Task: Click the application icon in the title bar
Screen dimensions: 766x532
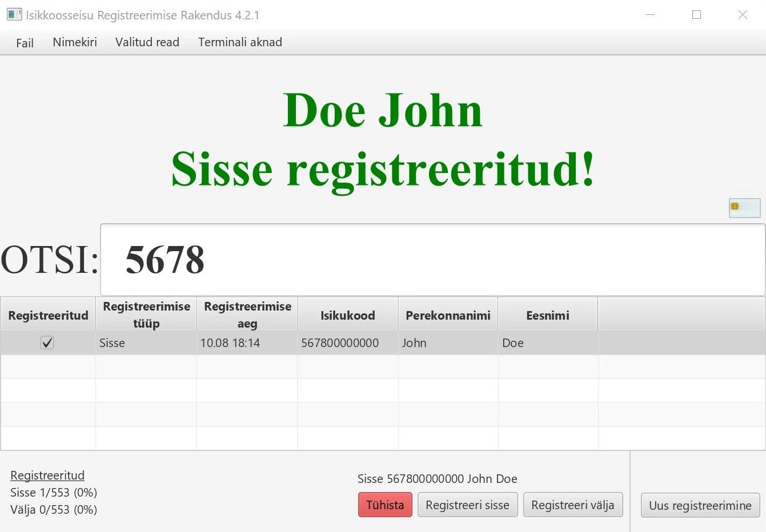Action: (x=13, y=14)
